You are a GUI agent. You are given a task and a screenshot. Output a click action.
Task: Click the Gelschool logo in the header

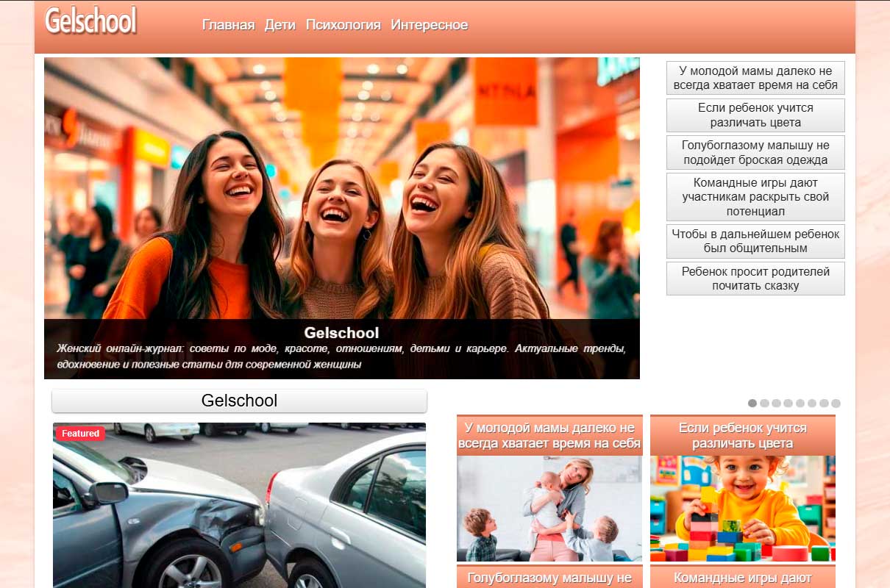tap(90, 21)
